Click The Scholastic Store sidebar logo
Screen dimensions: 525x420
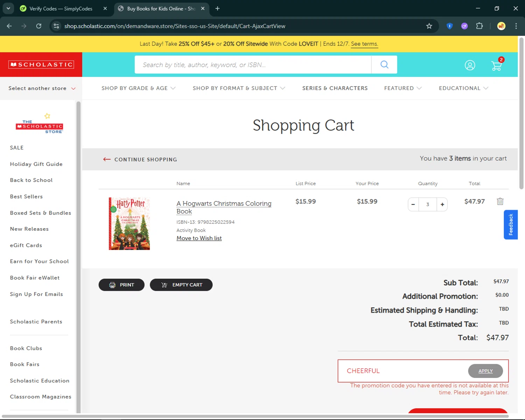(x=39, y=123)
